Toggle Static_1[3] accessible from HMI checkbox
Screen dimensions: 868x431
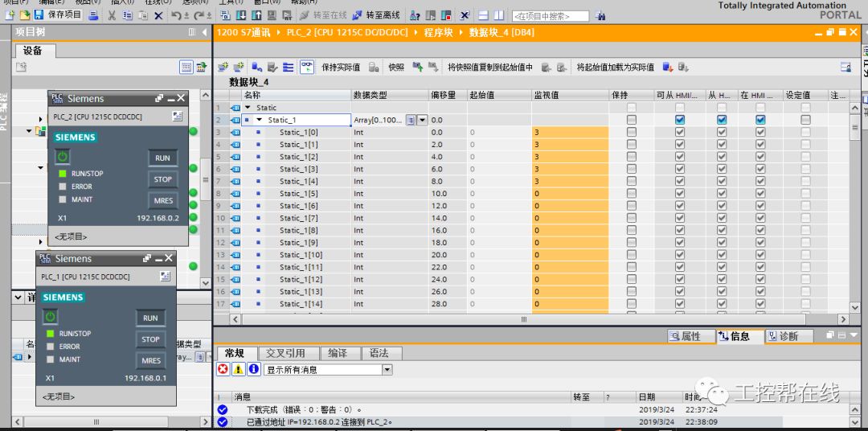click(x=680, y=169)
